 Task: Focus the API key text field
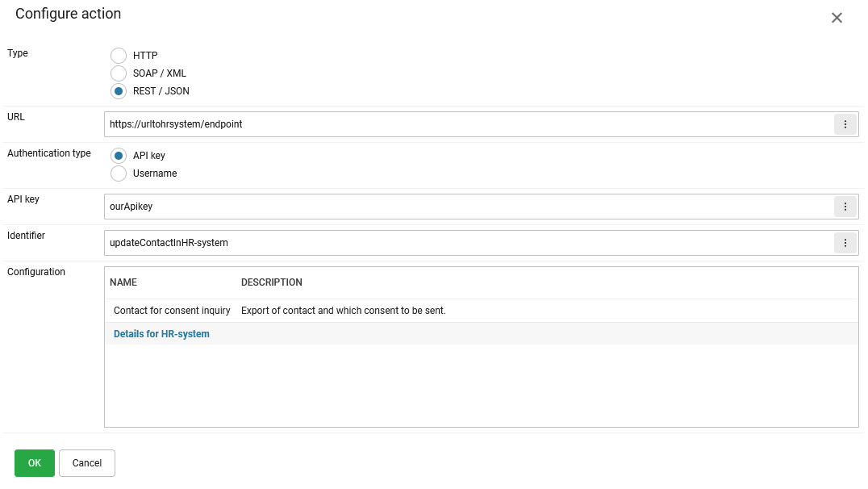(x=468, y=207)
